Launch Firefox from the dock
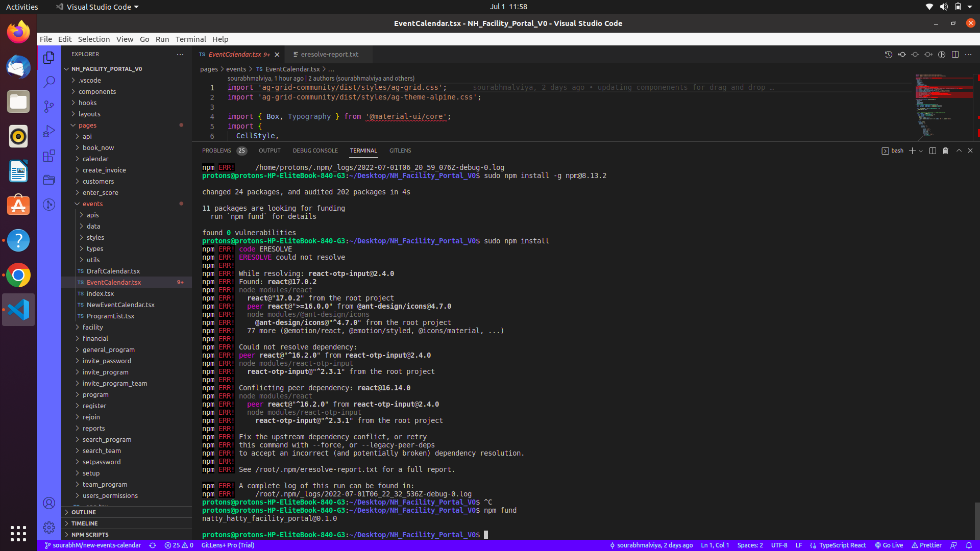 pos(18,32)
